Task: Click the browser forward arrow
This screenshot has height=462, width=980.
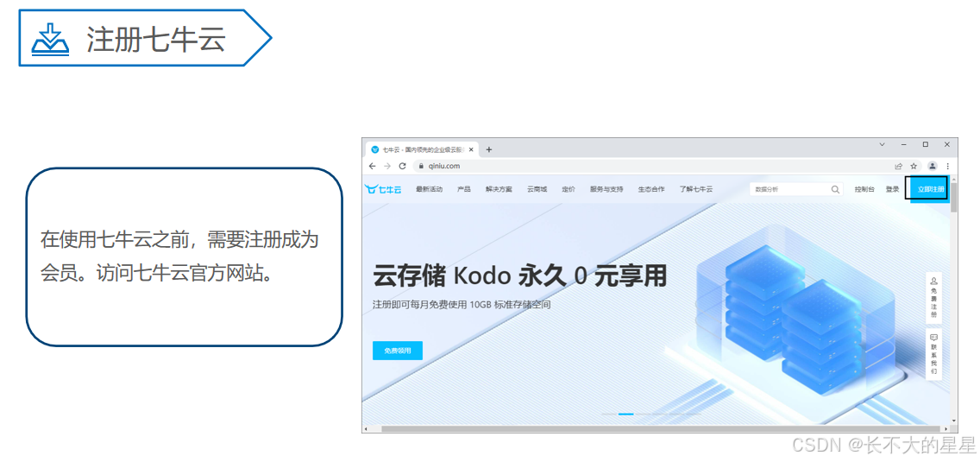Action: pos(387,166)
